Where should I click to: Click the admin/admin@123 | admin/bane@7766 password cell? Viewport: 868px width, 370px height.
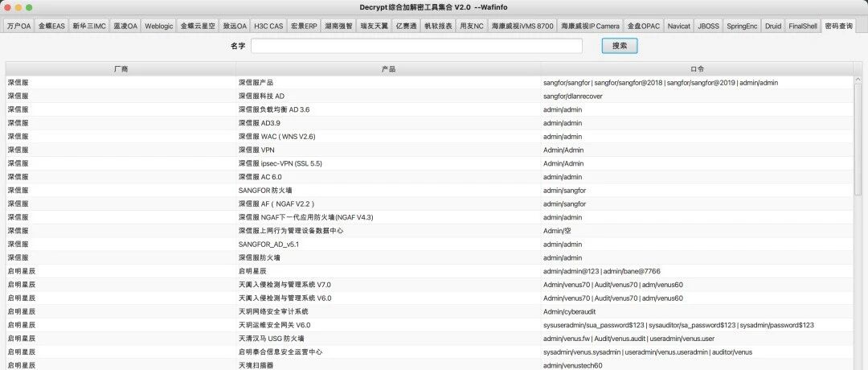click(x=697, y=271)
